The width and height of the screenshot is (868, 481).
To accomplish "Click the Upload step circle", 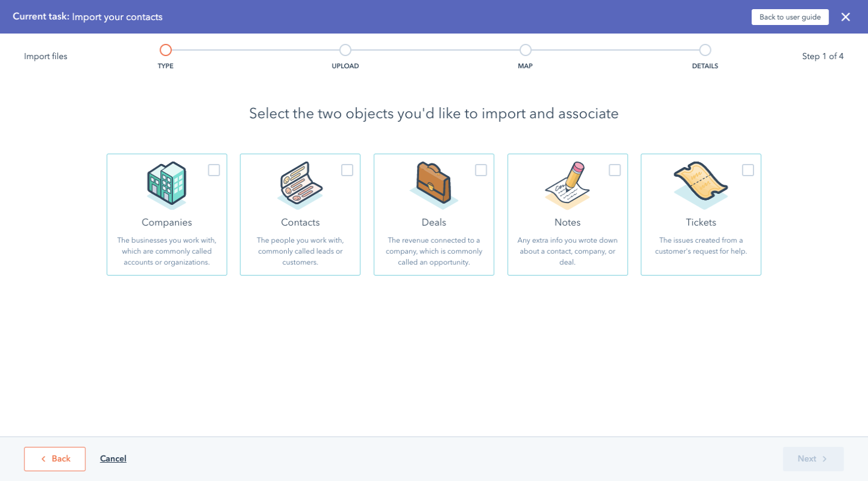I will tap(345, 50).
